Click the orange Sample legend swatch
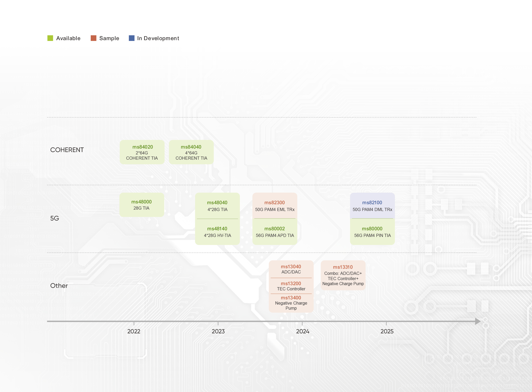The height and width of the screenshot is (392, 532). (94, 38)
